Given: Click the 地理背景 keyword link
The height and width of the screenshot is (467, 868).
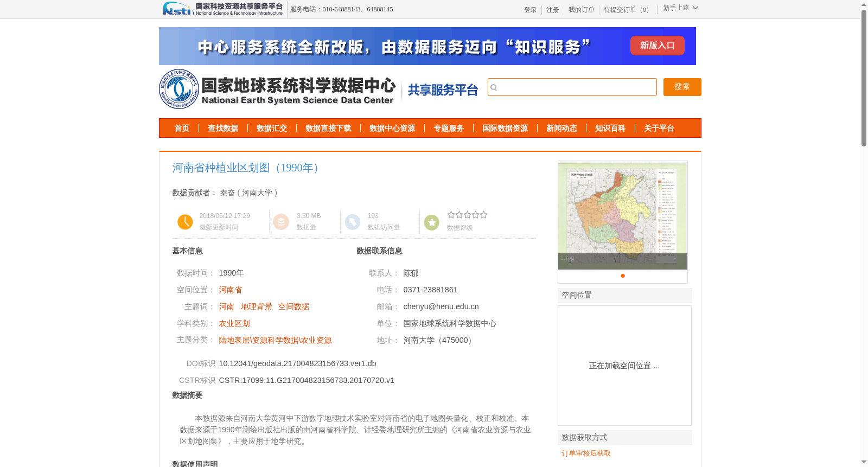Looking at the screenshot, I should point(256,306).
